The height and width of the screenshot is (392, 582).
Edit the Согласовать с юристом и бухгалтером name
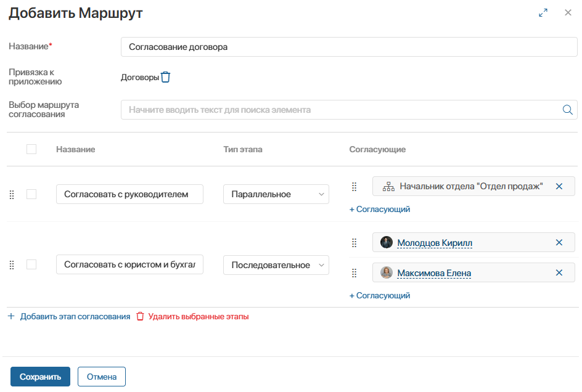(129, 264)
